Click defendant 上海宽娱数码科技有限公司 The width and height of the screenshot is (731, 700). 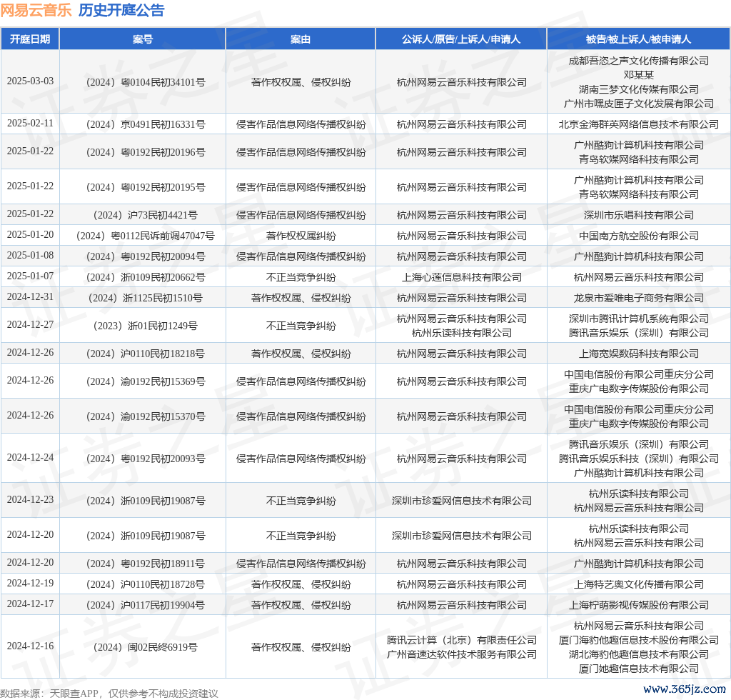pyautogui.click(x=639, y=354)
